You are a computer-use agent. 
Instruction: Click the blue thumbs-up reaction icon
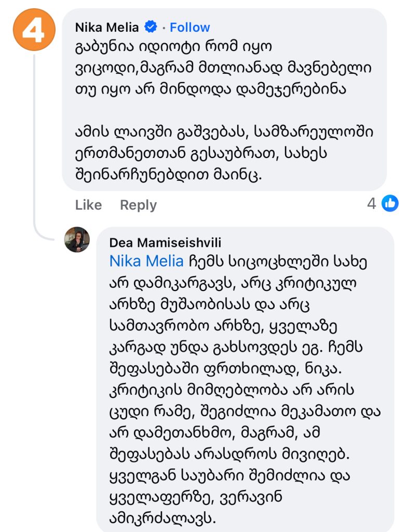390,204
